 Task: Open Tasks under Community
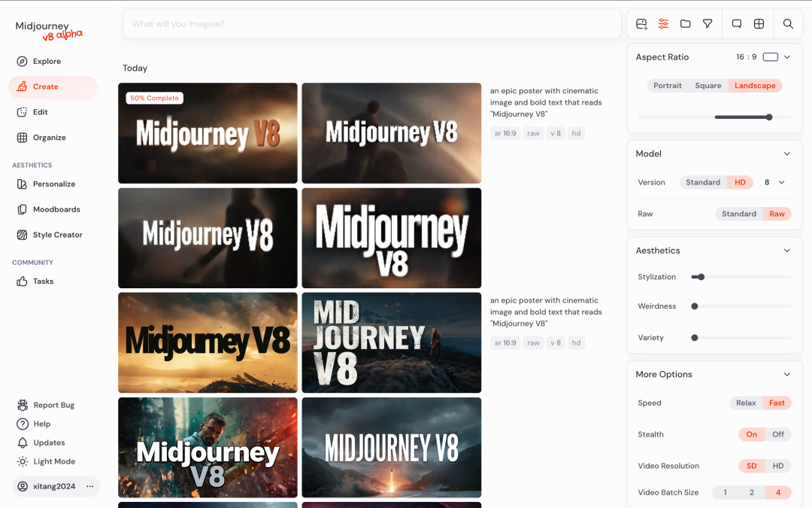coord(43,281)
